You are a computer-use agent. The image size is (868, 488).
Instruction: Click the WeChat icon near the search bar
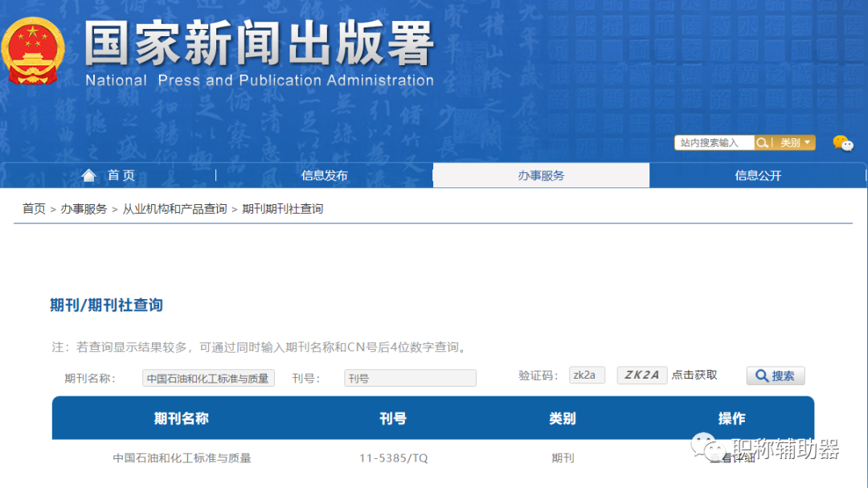(x=841, y=144)
